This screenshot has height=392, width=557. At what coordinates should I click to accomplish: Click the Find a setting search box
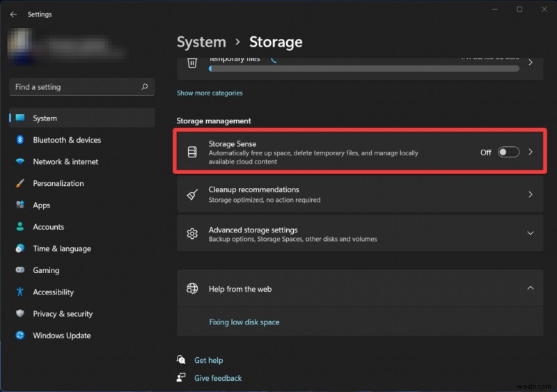(82, 87)
